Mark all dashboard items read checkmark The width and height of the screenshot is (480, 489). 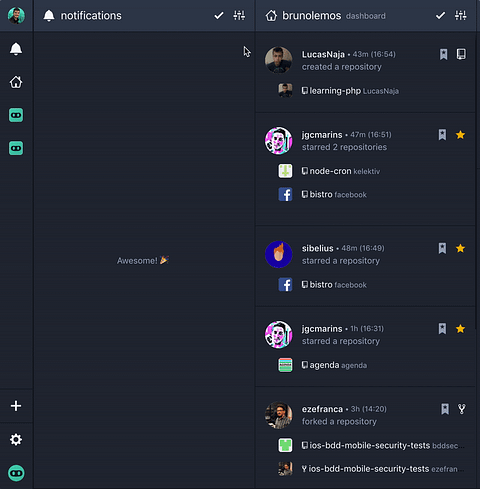pyautogui.click(x=440, y=15)
